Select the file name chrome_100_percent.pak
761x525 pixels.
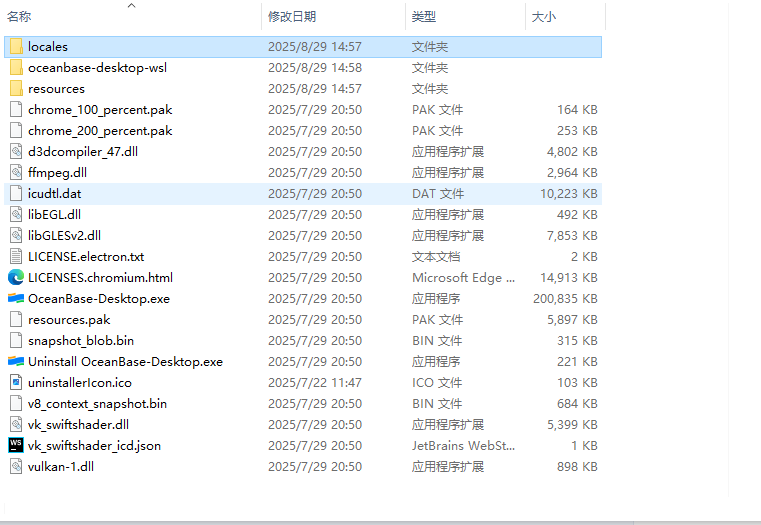(100, 110)
